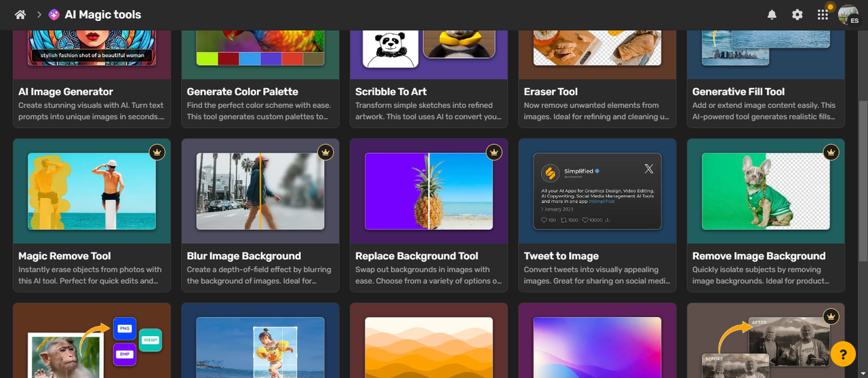
Task: Go to the home icon in breadcrumb
Action: click(x=20, y=14)
